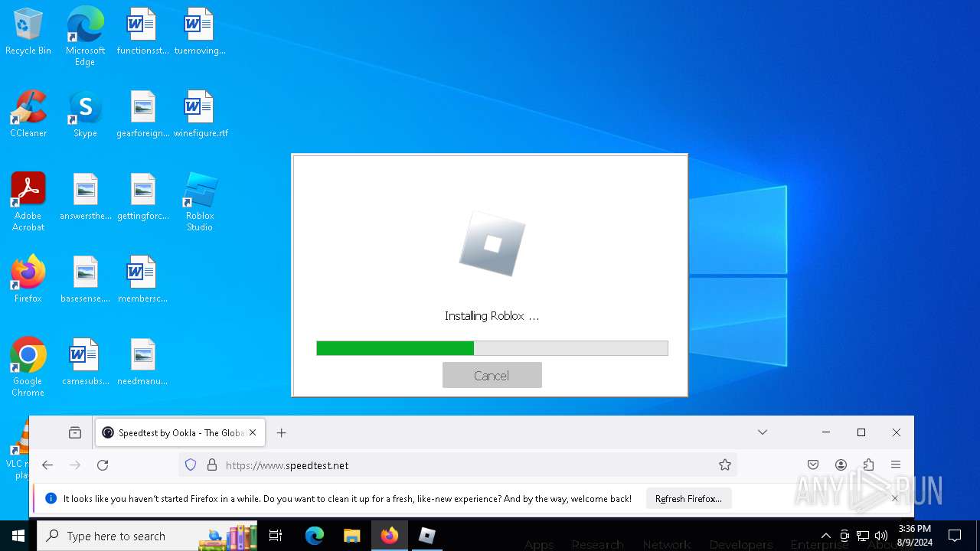Viewport: 980px width, 551px height.
Task: Select the membersc Word document icon
Action: pos(142,279)
